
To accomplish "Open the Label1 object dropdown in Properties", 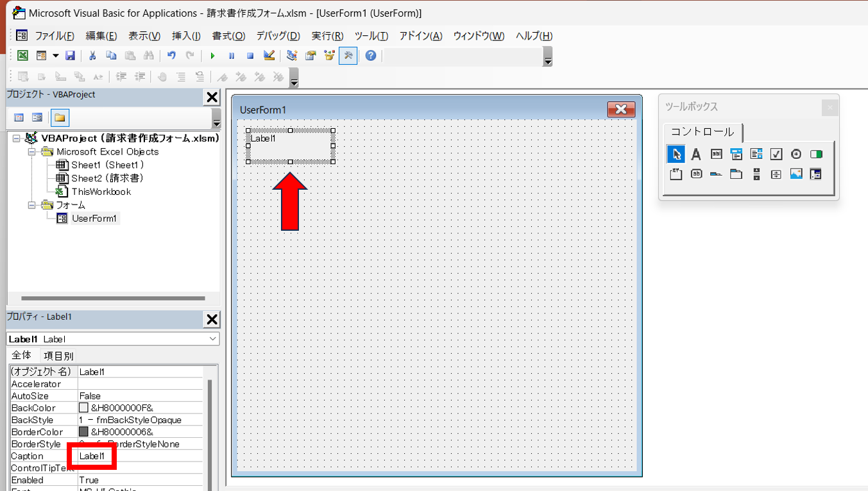I will tap(212, 339).
